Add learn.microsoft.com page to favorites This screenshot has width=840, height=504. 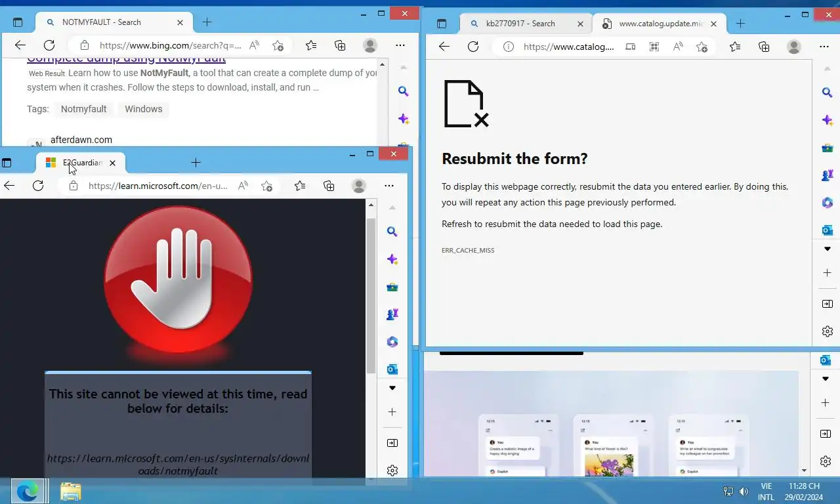pyautogui.click(x=266, y=186)
